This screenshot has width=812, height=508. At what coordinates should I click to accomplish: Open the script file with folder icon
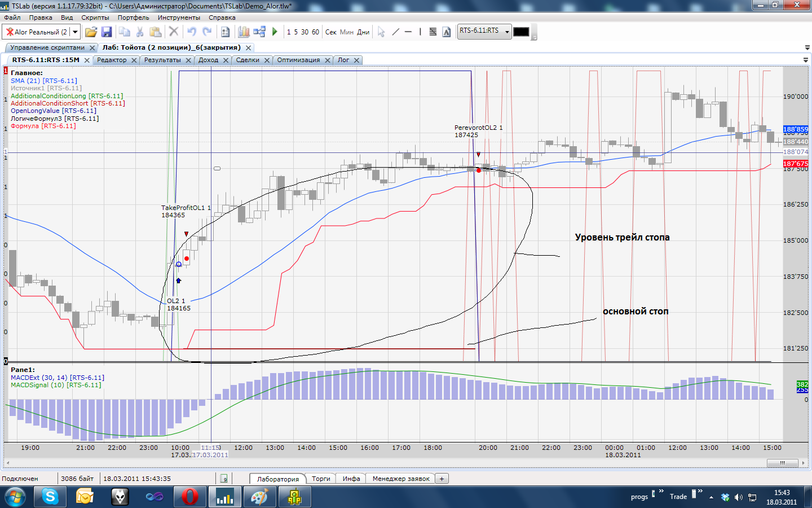pos(91,32)
